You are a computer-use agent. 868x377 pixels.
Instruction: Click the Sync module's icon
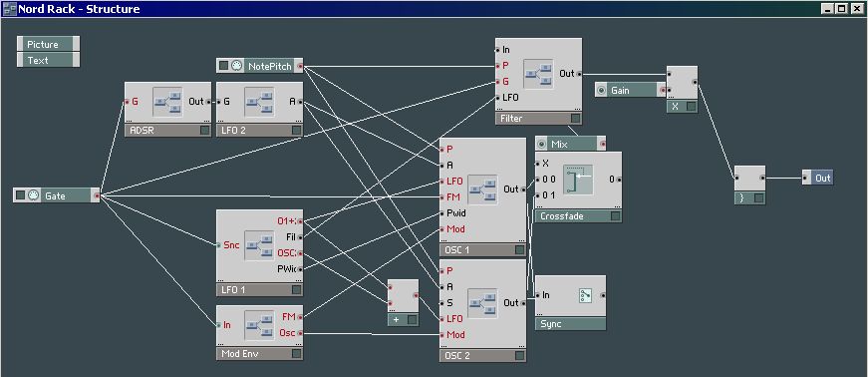coord(585,295)
